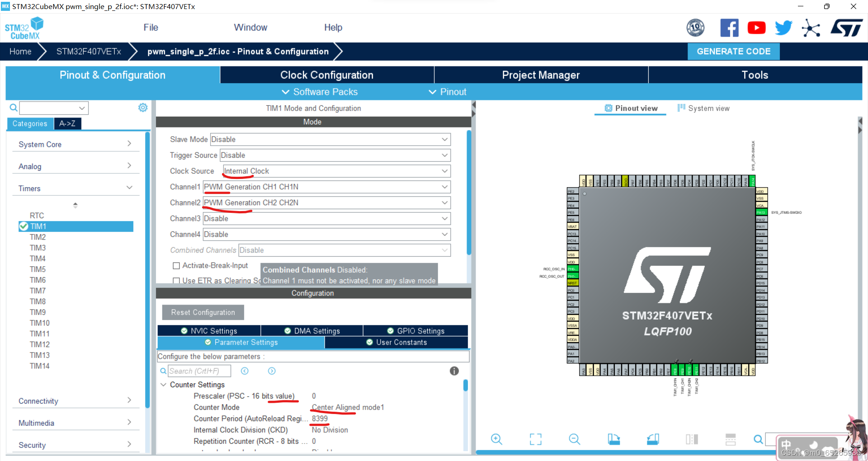
Task: Click the parameter Search input field
Action: 199,371
